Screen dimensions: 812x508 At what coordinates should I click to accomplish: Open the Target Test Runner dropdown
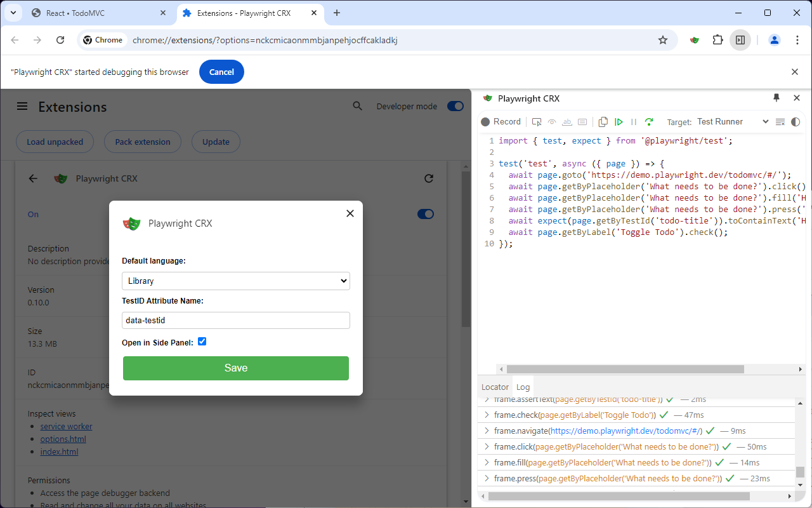click(732, 122)
